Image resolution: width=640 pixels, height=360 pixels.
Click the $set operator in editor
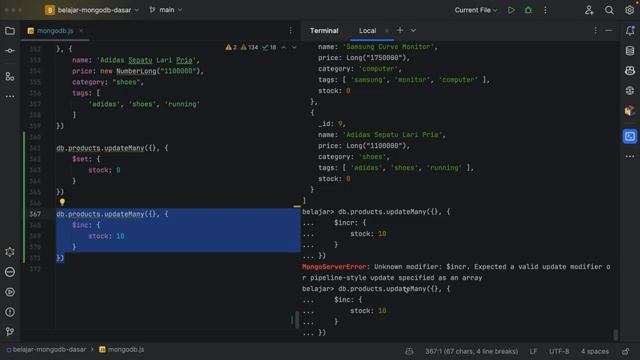82,159
